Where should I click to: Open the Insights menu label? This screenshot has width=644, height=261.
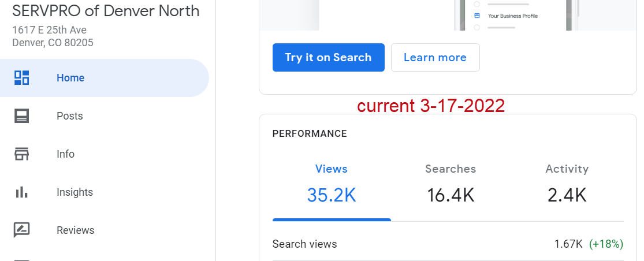point(75,192)
